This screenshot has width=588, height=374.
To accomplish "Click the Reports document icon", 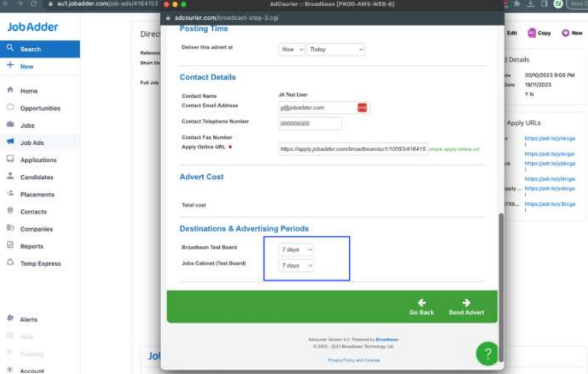I will [10, 245].
